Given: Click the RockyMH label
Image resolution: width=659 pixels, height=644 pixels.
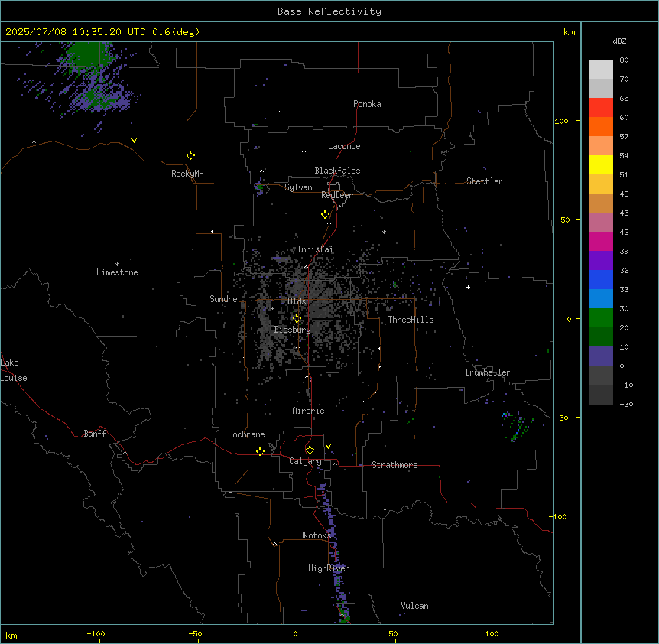Looking at the screenshot, I should [187, 174].
